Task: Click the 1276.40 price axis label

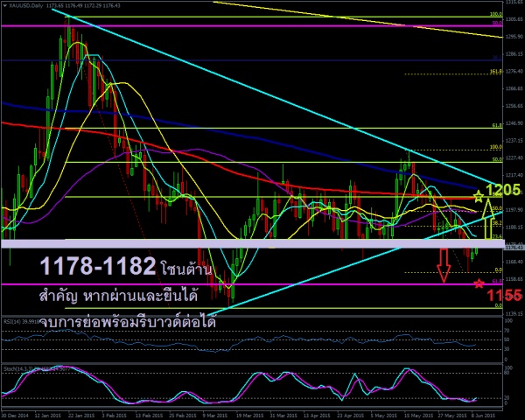Action: click(x=514, y=72)
